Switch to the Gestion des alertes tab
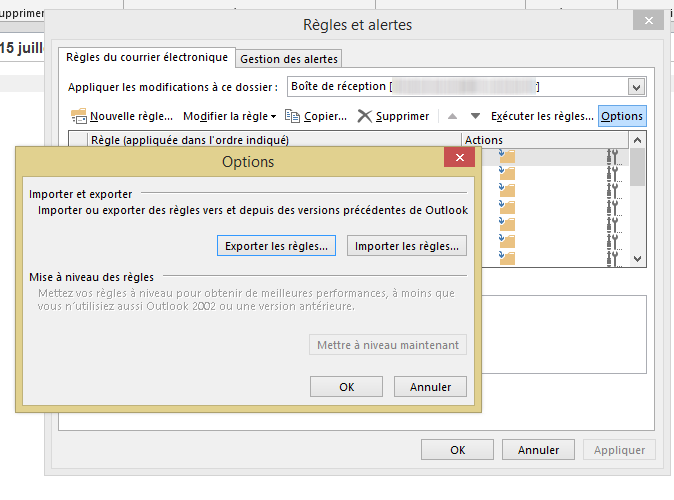674x500 pixels. click(290, 59)
